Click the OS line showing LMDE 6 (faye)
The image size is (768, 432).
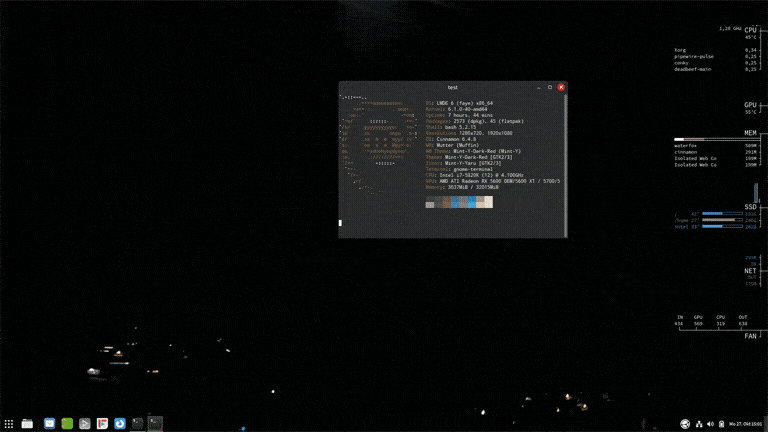(459, 103)
